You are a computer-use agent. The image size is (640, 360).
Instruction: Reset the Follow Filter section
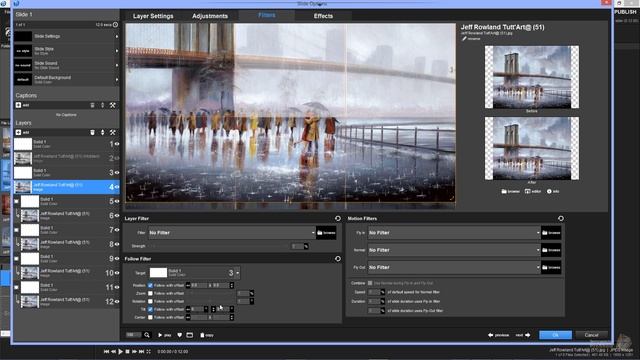click(338, 259)
